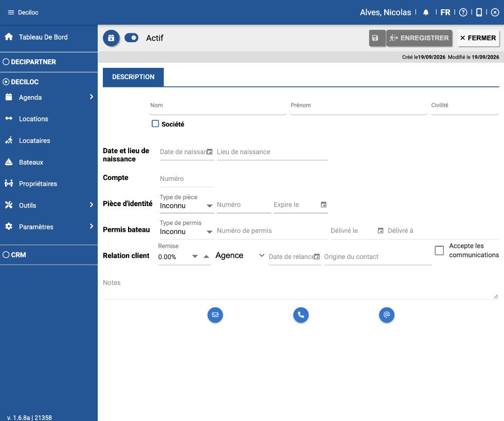Open the hamburger menu next to Deciloc

point(11,12)
